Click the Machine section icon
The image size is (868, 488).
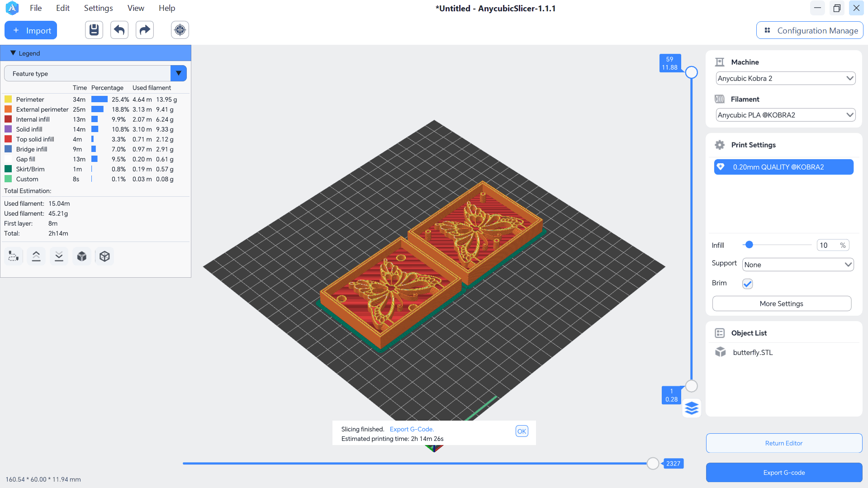(x=720, y=62)
